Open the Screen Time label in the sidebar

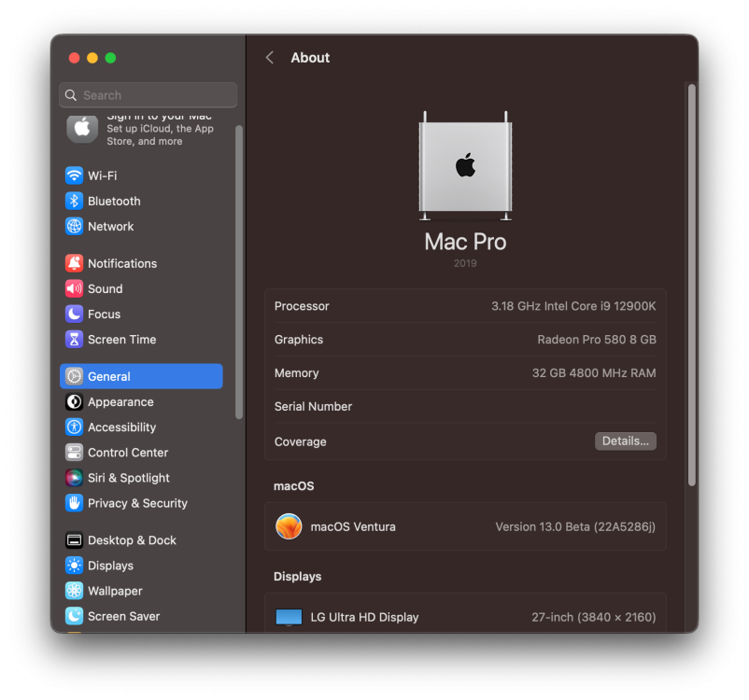tap(121, 340)
